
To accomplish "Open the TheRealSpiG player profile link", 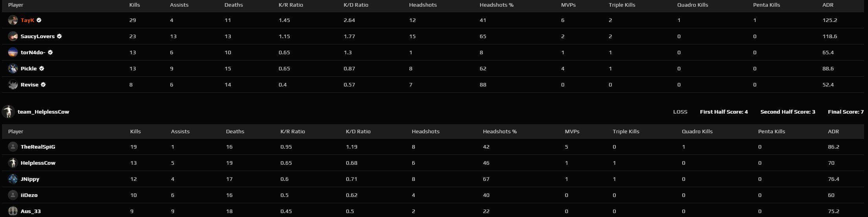I will (38, 147).
